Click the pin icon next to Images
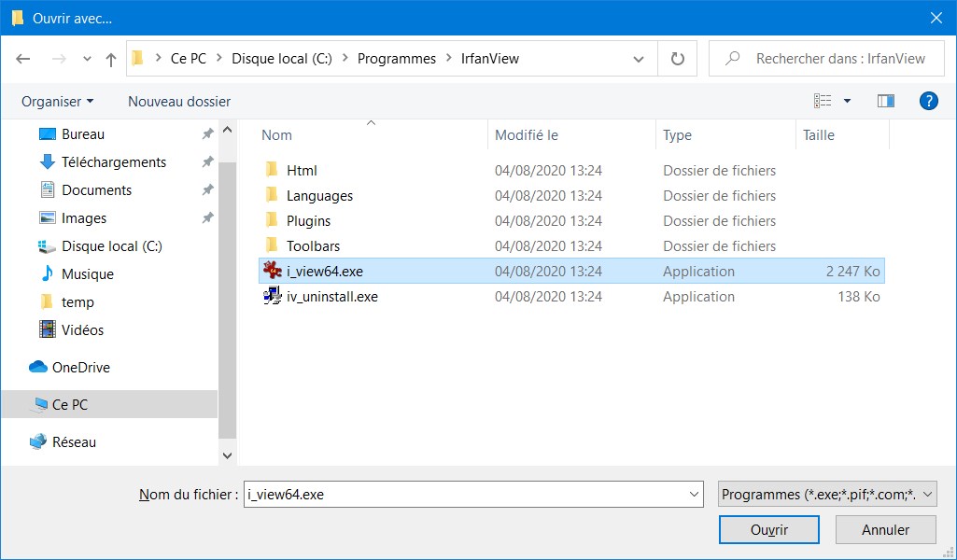This screenshot has width=957, height=560. point(207,217)
